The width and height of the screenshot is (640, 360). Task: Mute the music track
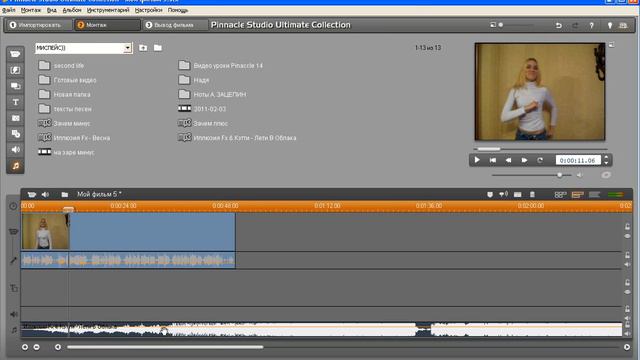click(x=627, y=333)
